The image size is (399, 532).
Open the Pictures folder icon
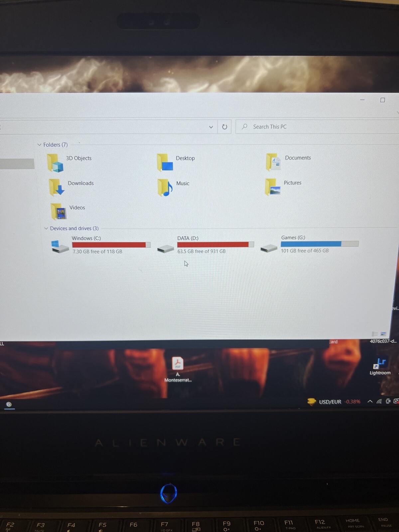pyautogui.click(x=273, y=187)
